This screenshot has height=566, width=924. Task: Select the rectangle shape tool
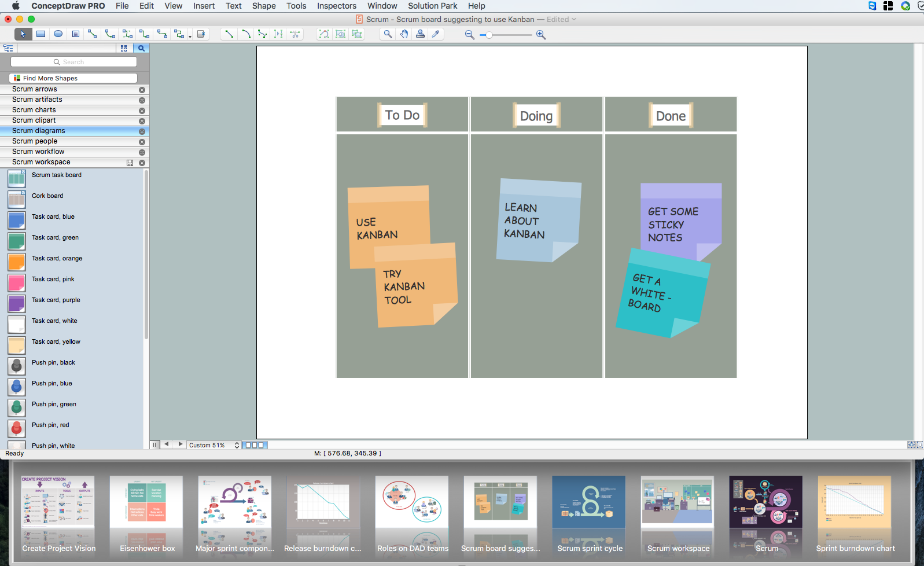(41, 34)
